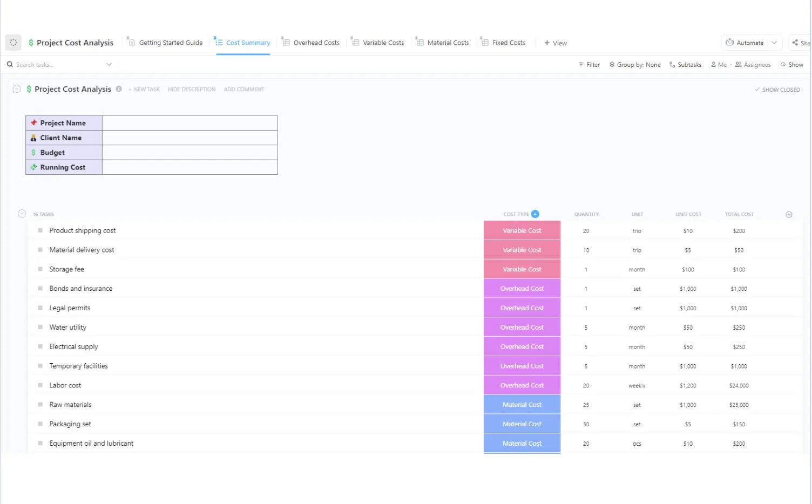
Task: Click the Subtasks icon
Action: 672,64
